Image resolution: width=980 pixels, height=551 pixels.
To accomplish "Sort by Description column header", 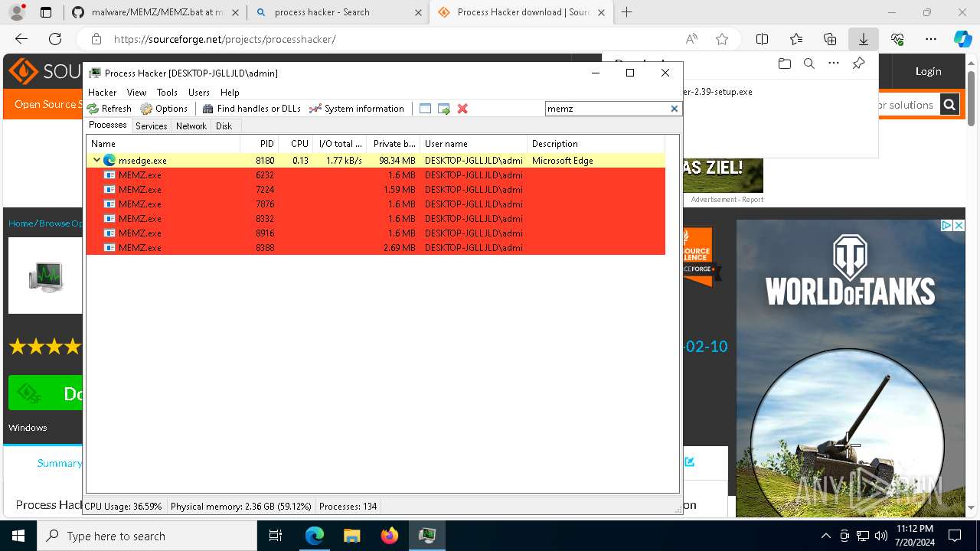I will coord(596,144).
